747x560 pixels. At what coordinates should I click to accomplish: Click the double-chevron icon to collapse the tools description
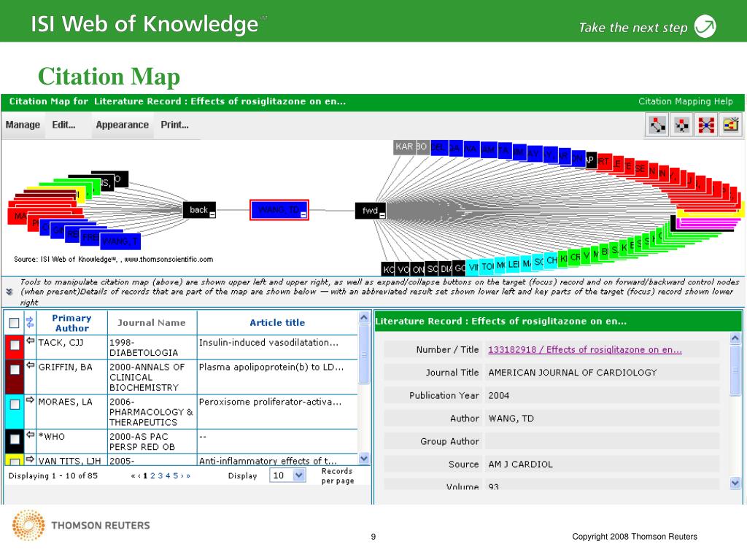[x=9, y=292]
